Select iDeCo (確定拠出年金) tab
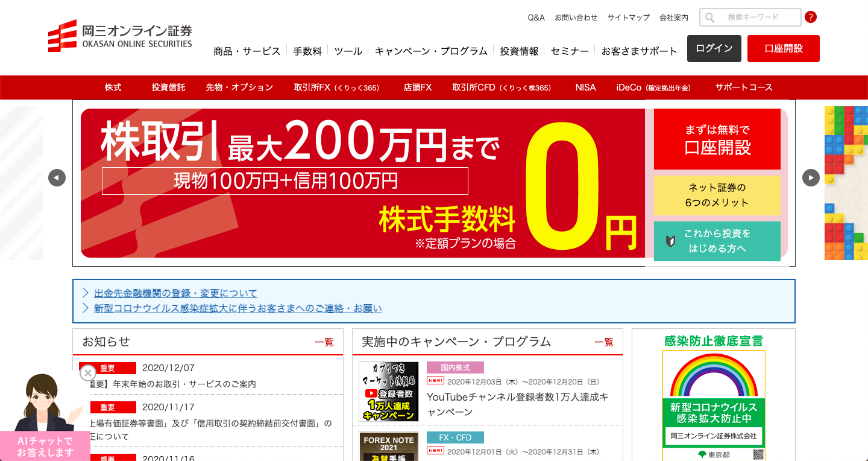Image resolution: width=868 pixels, height=461 pixels. (x=653, y=87)
